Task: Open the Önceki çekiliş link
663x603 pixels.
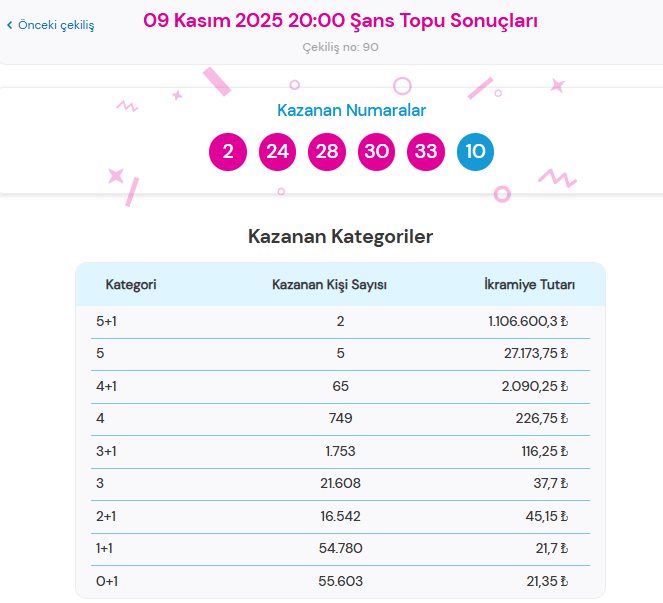Action: tap(55, 25)
